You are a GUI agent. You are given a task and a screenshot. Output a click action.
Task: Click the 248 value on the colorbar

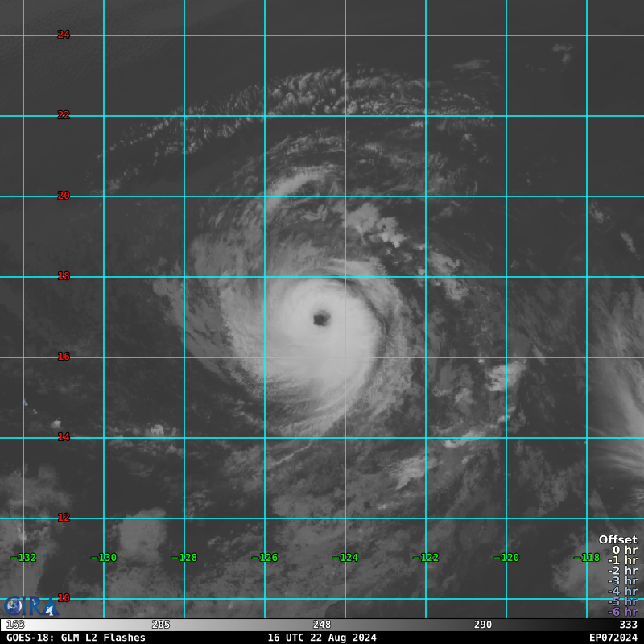point(322,625)
